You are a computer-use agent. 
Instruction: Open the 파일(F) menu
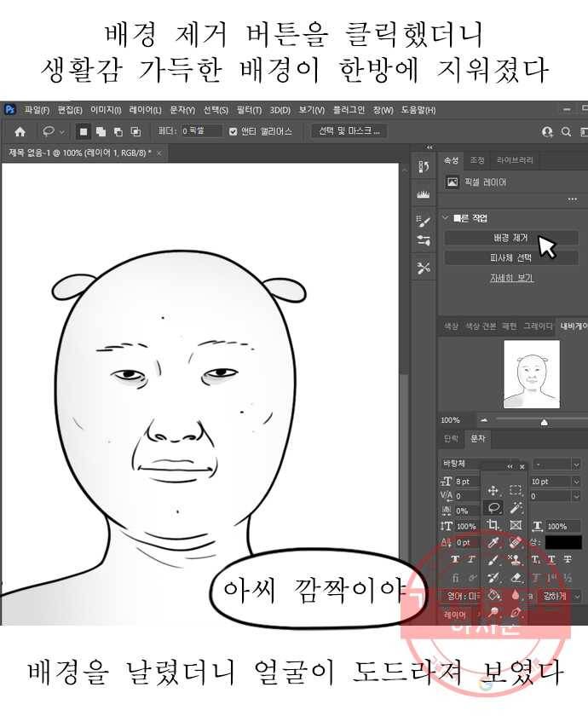[37, 110]
